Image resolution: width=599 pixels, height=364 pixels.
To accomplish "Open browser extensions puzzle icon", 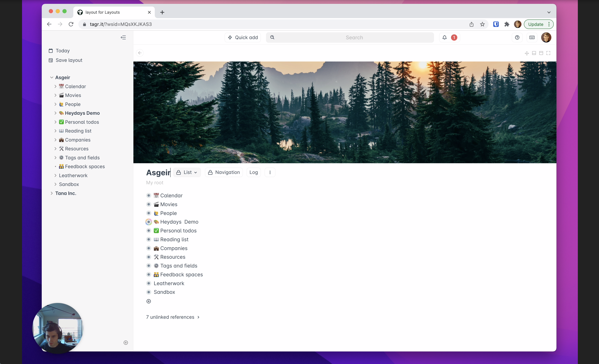I will tap(507, 24).
